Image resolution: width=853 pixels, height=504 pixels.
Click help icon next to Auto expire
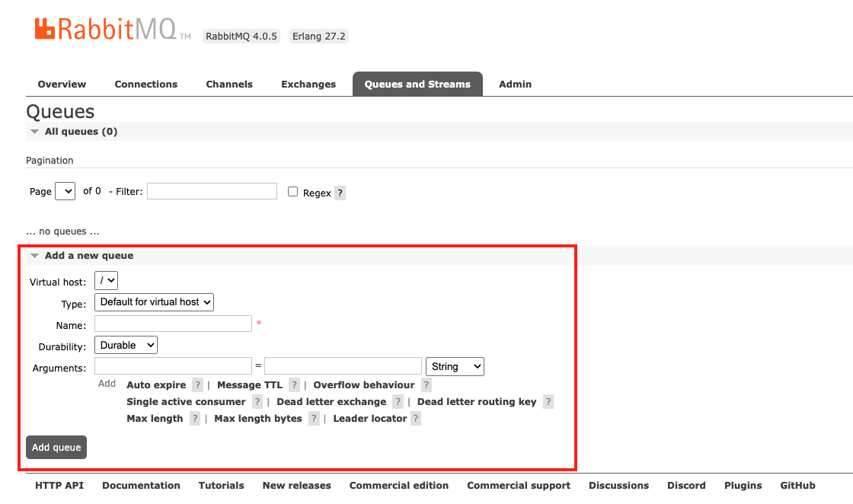197,385
